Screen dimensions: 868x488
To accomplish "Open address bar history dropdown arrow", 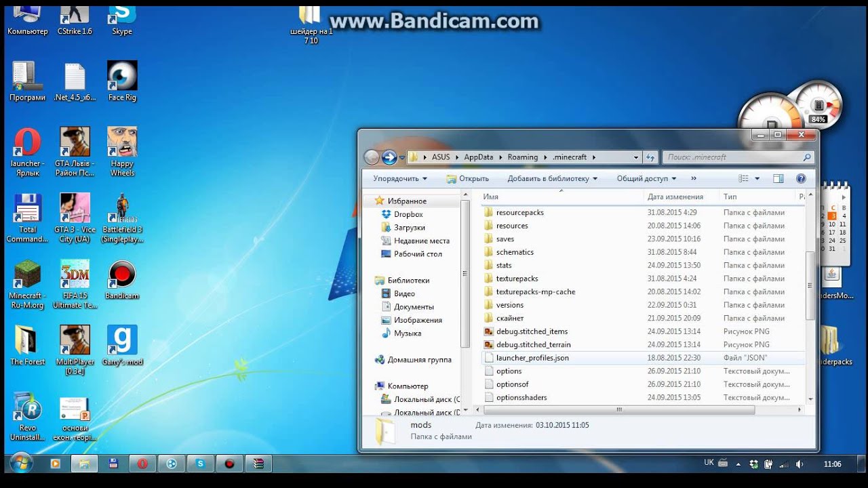I will 635,157.
